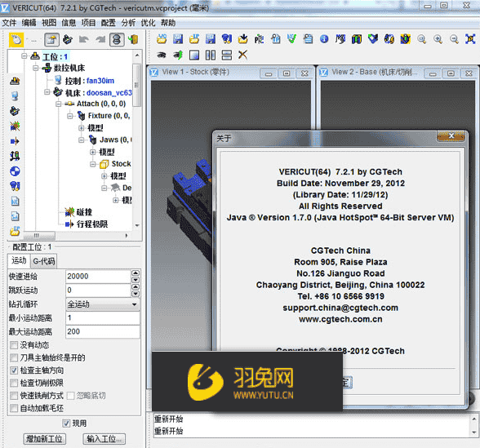Open the 文件 menu
480x448 pixels.
click(x=9, y=23)
